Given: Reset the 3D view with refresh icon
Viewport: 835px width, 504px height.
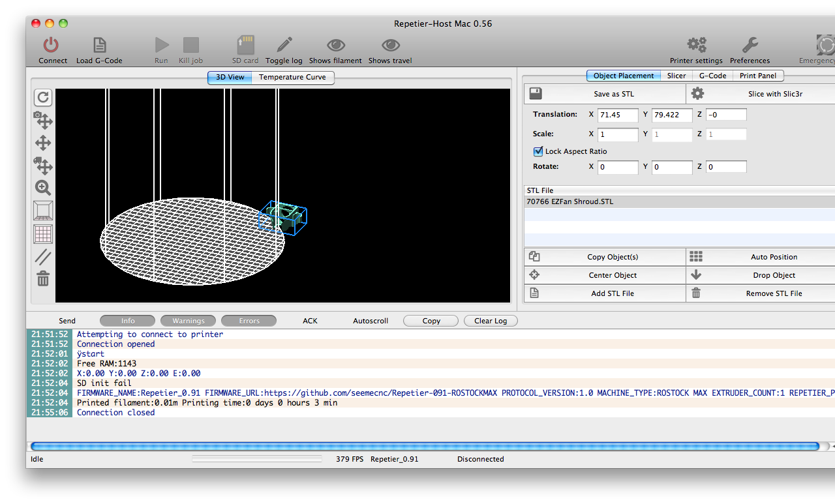Looking at the screenshot, I should coord(43,97).
